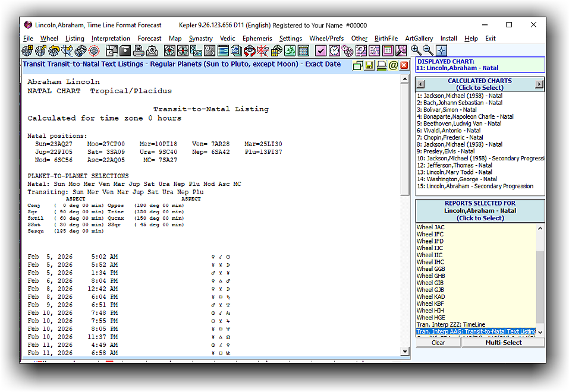The width and height of the screenshot is (569, 392).
Task: Open the Ephemeris menu
Action: tap(257, 39)
